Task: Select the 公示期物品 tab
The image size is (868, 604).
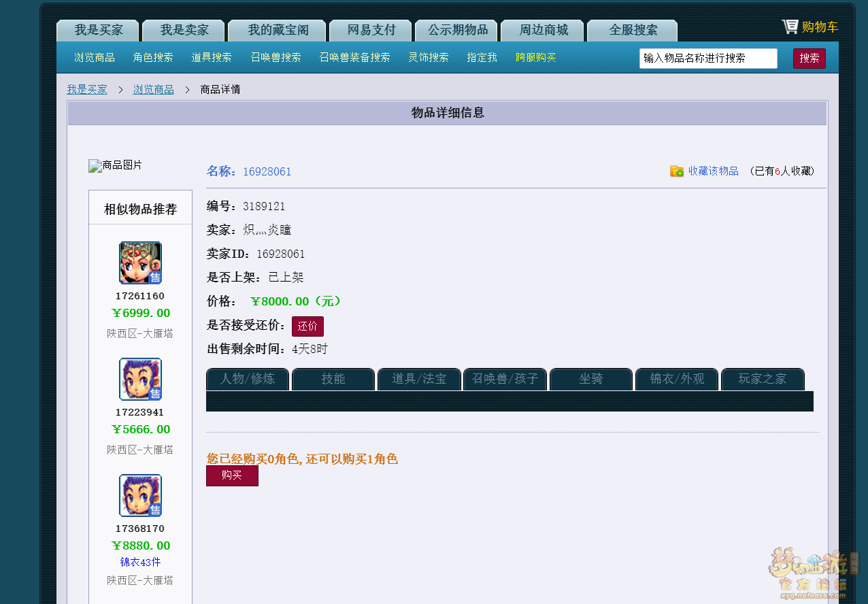Action: pyautogui.click(x=457, y=31)
